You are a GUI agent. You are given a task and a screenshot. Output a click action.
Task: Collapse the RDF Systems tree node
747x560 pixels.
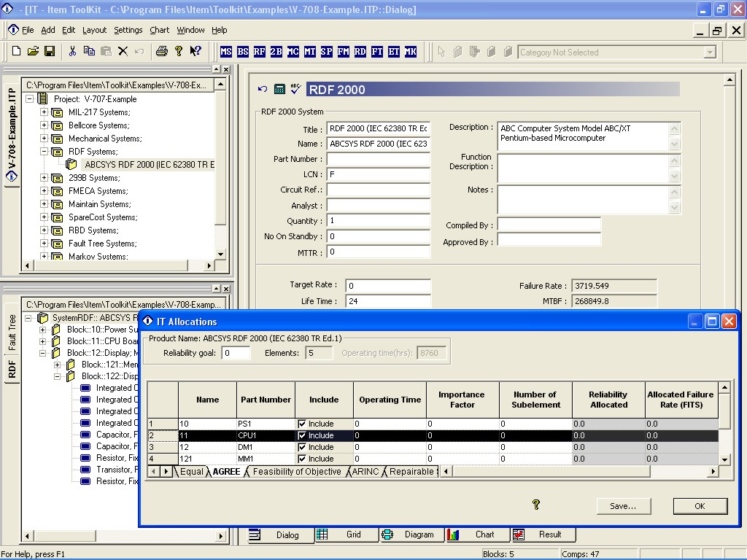[x=44, y=152]
